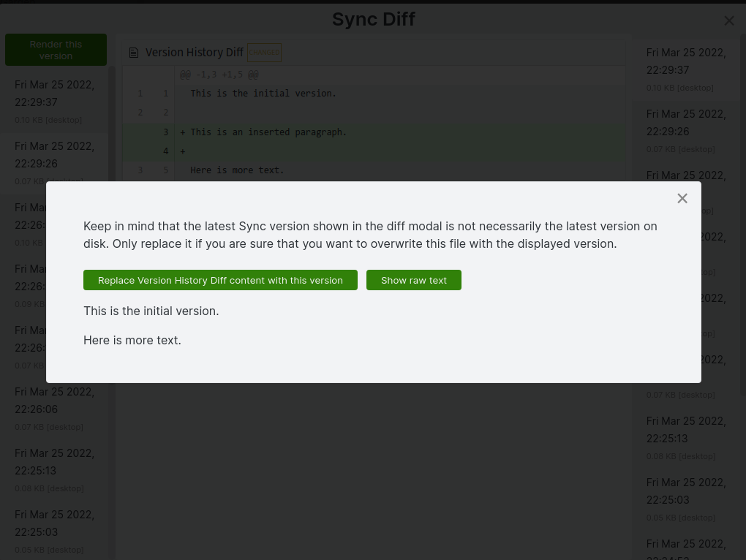
Task: Select the 22:29:37 version in the left sidebar
Action: 54,94
